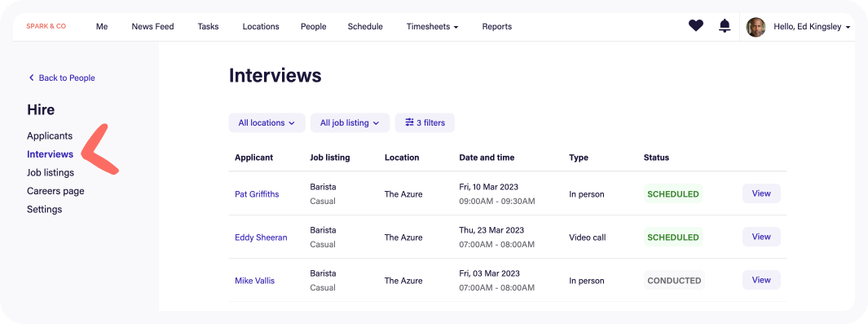
Task: Open News Feed in the top nav
Action: pyautogui.click(x=152, y=27)
